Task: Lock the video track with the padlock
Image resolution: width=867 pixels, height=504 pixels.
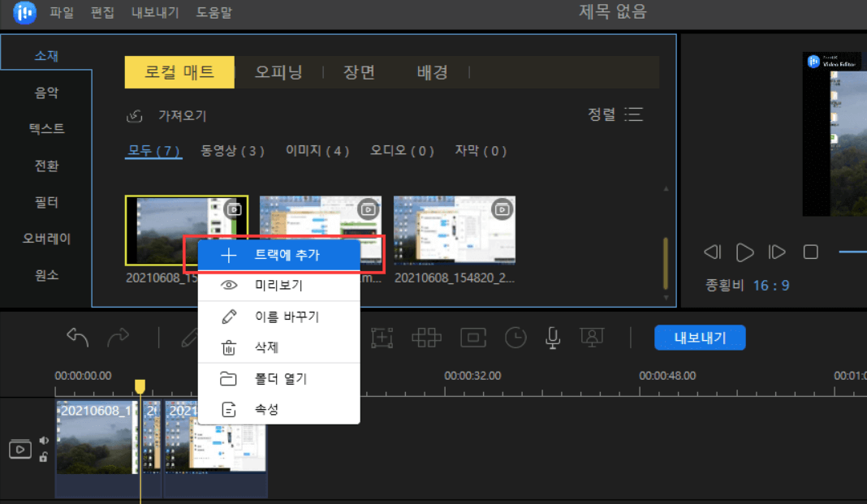Action: tap(44, 455)
